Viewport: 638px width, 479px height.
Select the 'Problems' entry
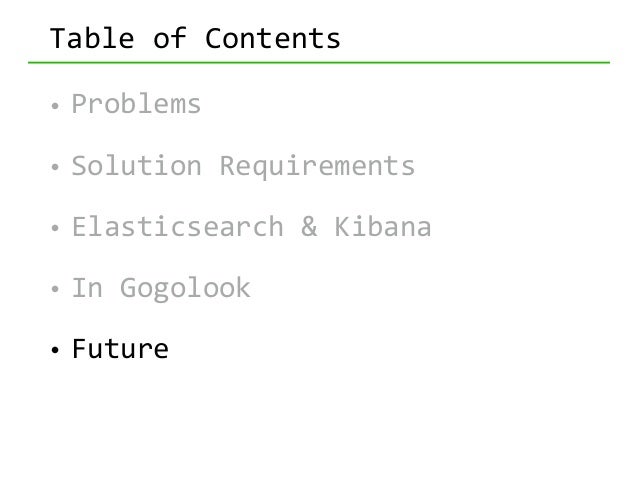pos(136,104)
